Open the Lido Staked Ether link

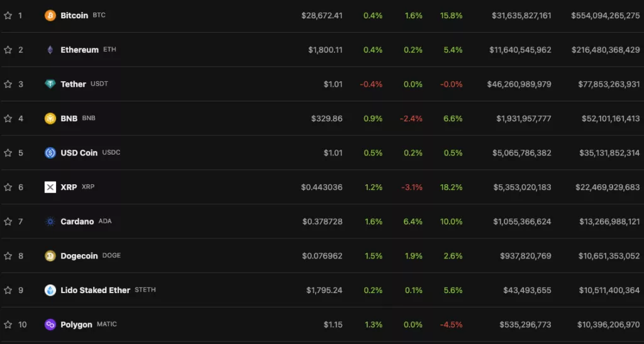95,290
